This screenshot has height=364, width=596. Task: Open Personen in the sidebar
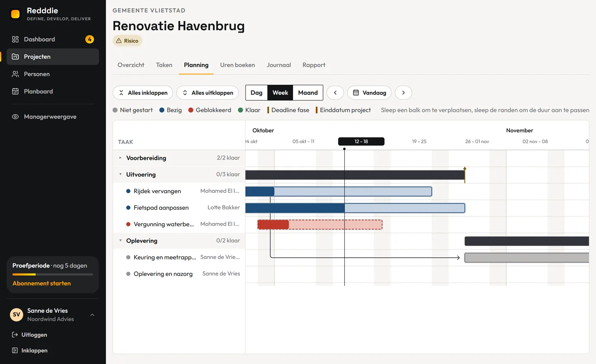click(x=53, y=74)
